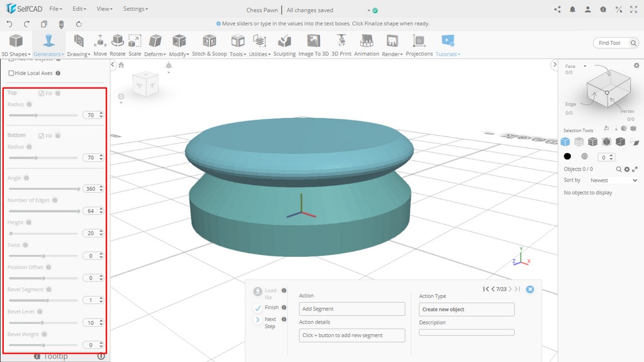Click the Undo arrow icon

point(9,24)
